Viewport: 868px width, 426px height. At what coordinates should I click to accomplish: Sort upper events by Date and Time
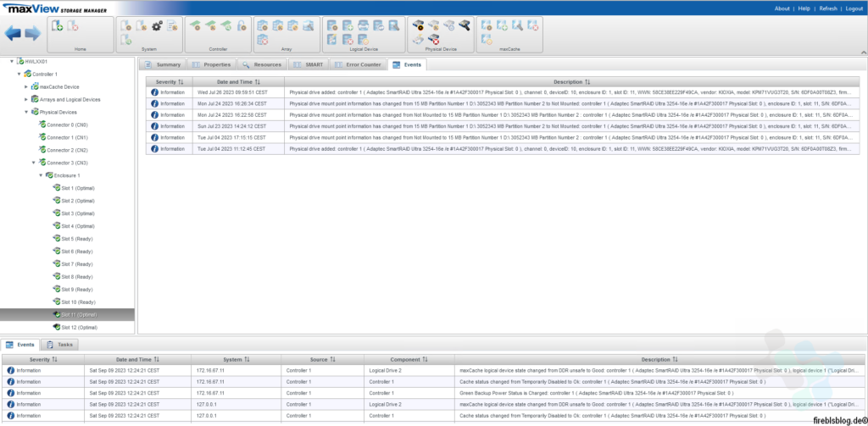[238, 82]
